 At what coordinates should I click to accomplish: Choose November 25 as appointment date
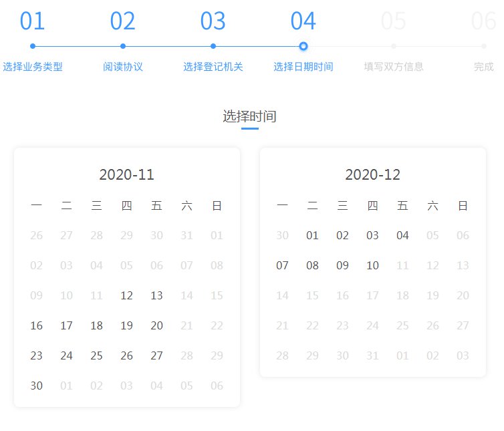coord(96,355)
